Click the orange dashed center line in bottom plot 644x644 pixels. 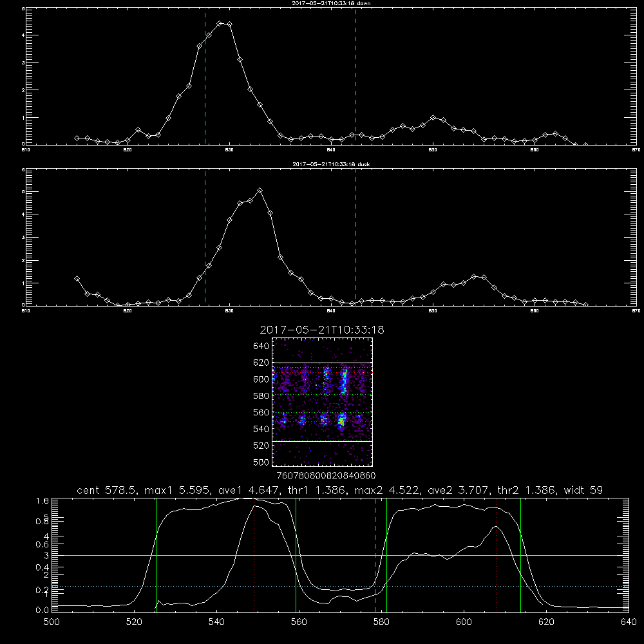coord(375,555)
